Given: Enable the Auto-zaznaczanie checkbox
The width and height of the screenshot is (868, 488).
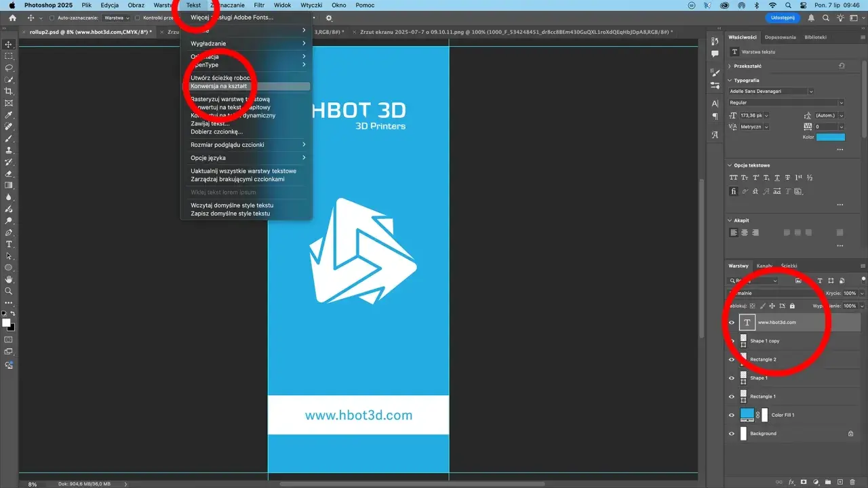Looking at the screenshot, I should 52,18.
